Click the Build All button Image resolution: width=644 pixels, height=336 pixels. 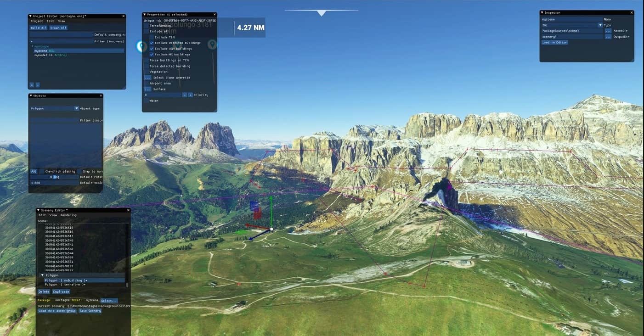tap(39, 28)
